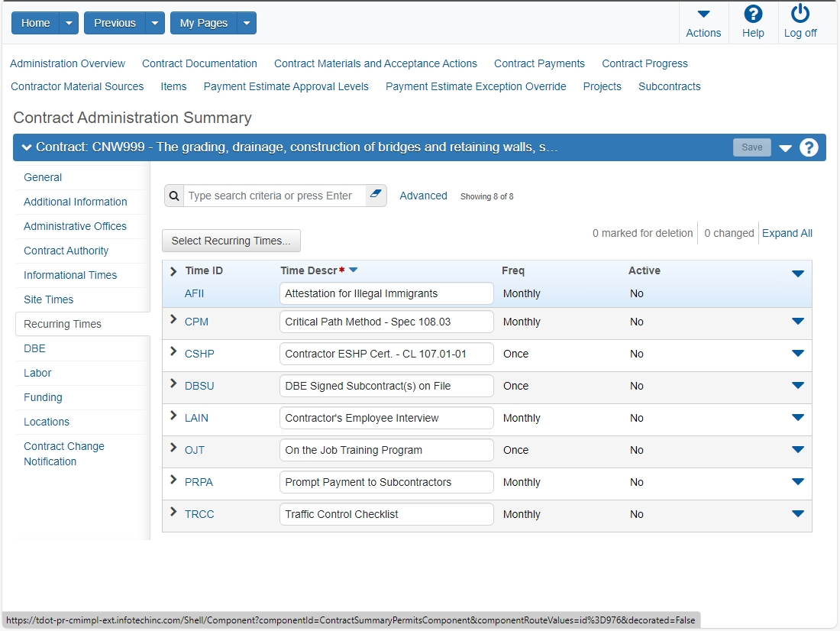
Task: Go to Contract Progress link
Action: pyautogui.click(x=645, y=64)
